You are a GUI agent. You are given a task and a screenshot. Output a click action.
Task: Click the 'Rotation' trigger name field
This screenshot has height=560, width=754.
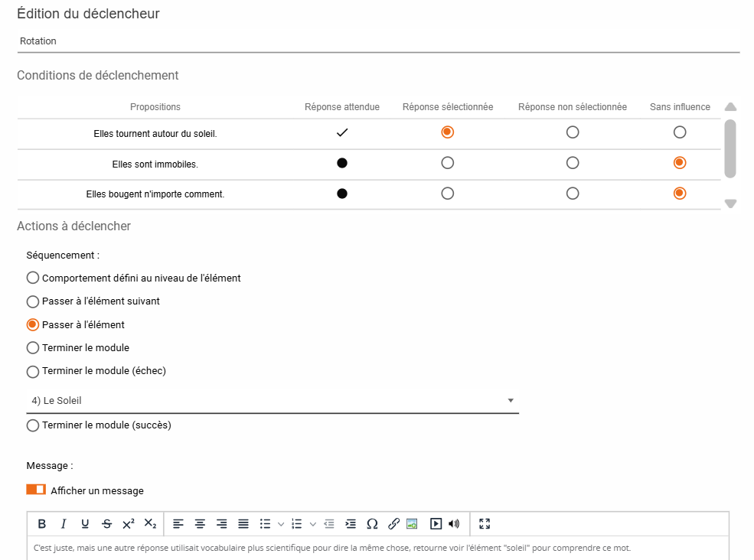point(378,41)
